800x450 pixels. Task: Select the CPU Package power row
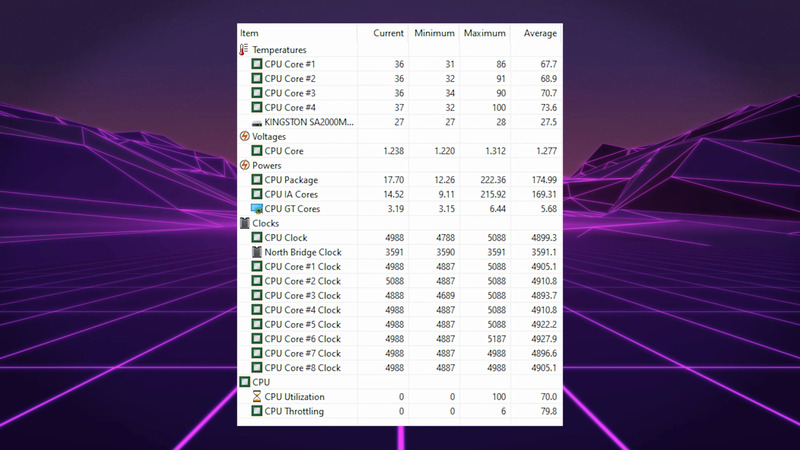(x=291, y=180)
